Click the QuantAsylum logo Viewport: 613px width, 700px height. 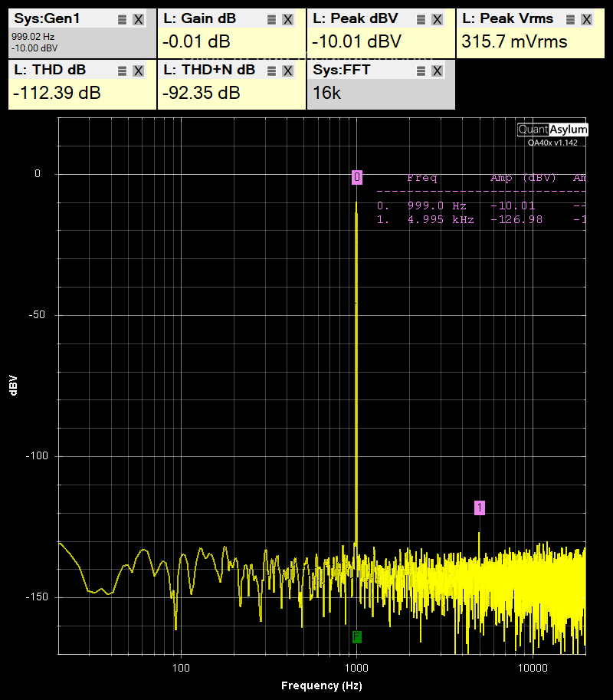(552, 130)
